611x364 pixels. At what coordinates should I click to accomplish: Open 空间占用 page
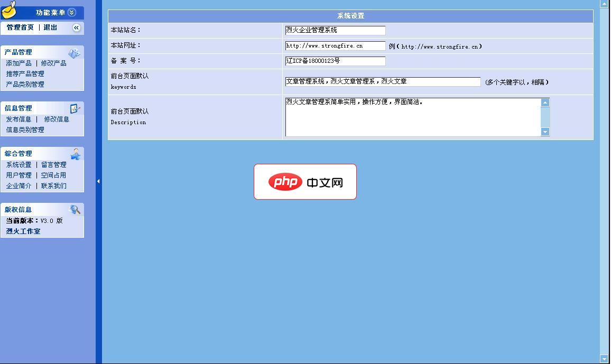pyautogui.click(x=54, y=175)
